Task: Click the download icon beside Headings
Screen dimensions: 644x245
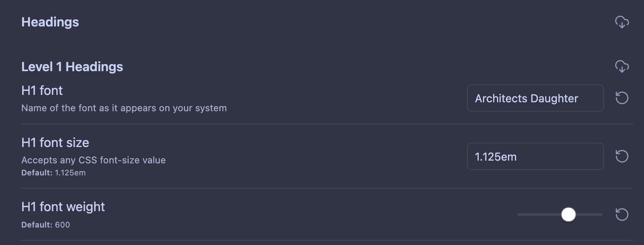Action: (623, 22)
